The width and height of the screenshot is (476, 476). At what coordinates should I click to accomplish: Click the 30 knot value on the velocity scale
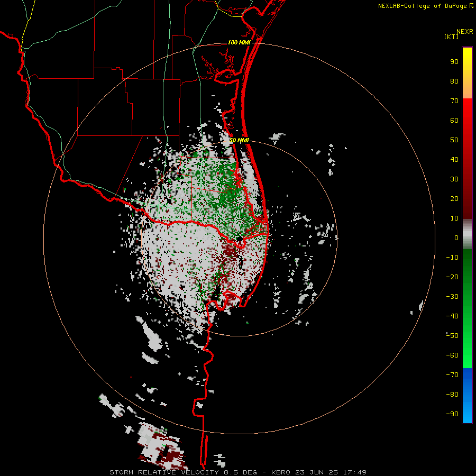(x=454, y=179)
